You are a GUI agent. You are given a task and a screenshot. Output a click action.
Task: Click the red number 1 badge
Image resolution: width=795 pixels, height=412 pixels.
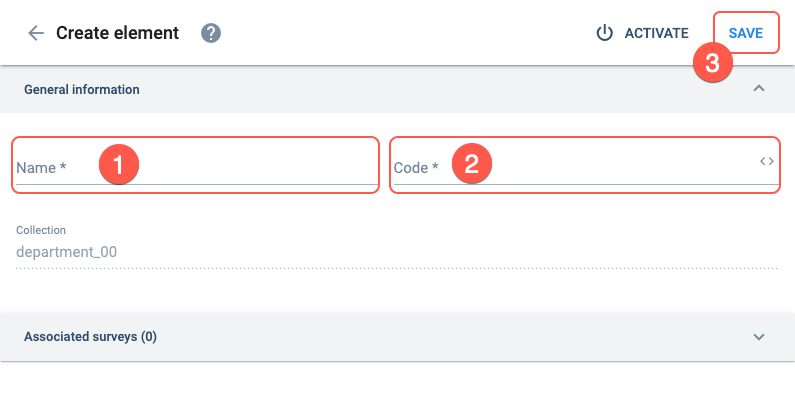coord(119,164)
